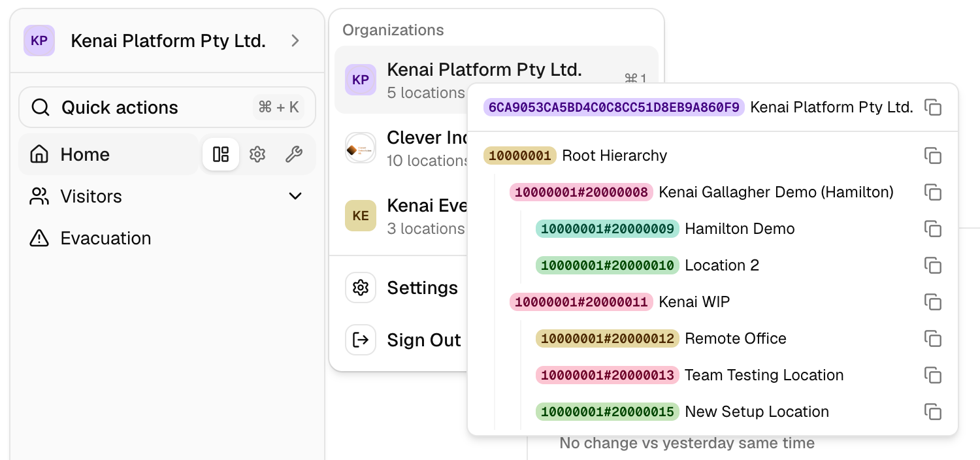Click the 6CA9053CA5BD4C0C8CC51D8EB9A860F9 ID badge
Viewport: 980px width, 460px height.
point(614,107)
